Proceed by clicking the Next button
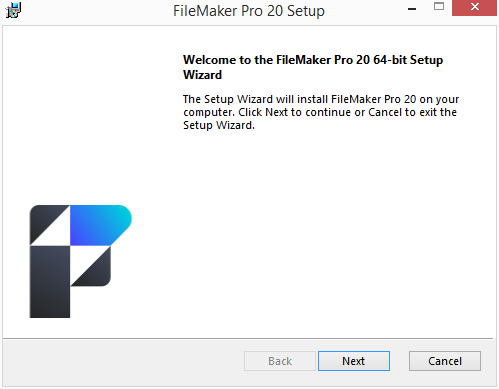This screenshot has height=389, width=499. pos(354,361)
